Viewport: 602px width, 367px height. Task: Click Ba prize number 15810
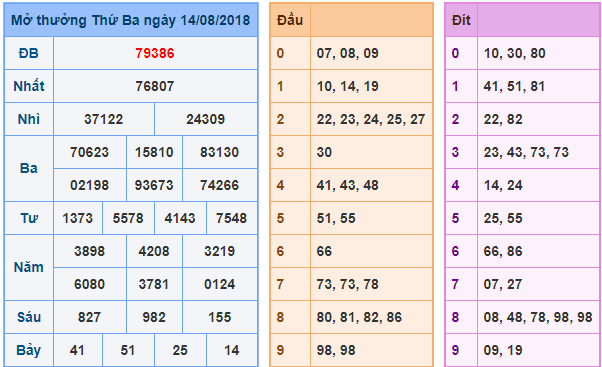154,152
